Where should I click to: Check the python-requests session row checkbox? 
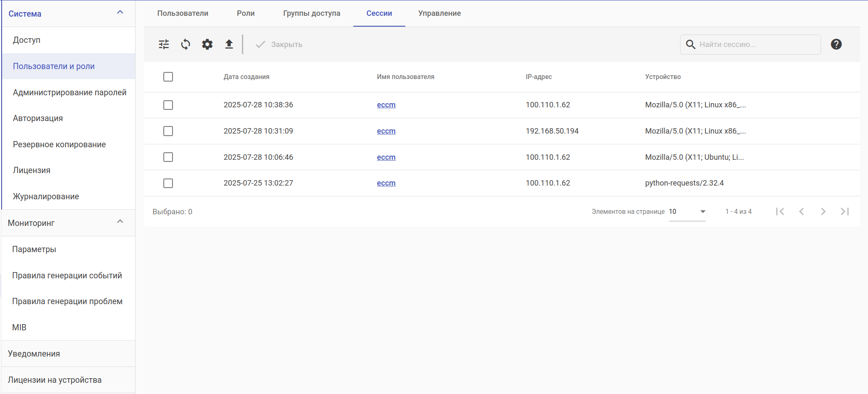(168, 183)
